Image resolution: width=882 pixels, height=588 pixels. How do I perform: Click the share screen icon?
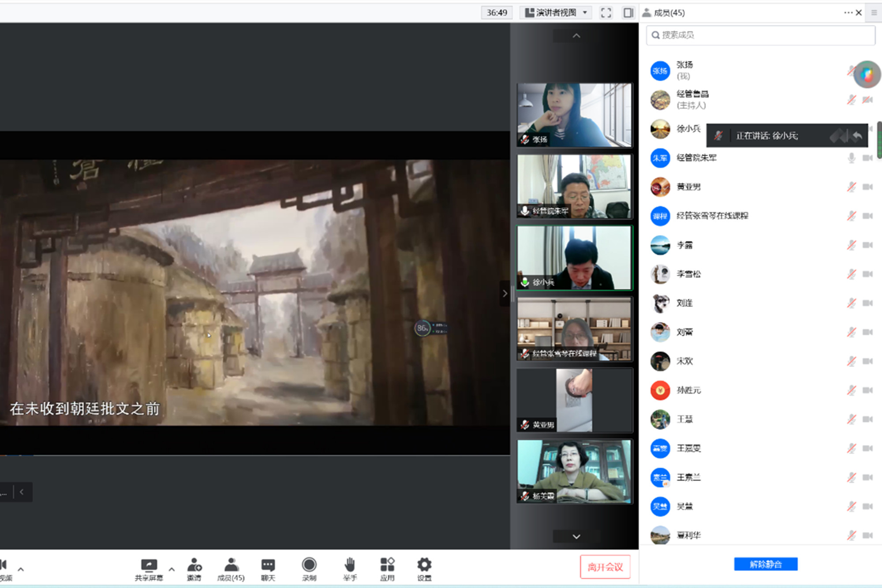[149, 565]
